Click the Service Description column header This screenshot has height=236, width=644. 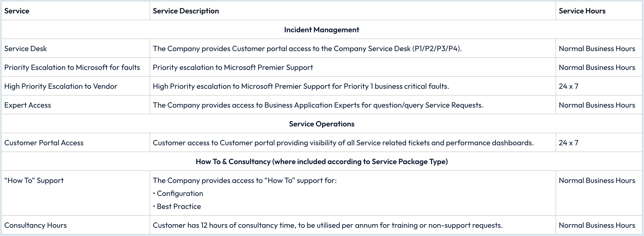(186, 11)
